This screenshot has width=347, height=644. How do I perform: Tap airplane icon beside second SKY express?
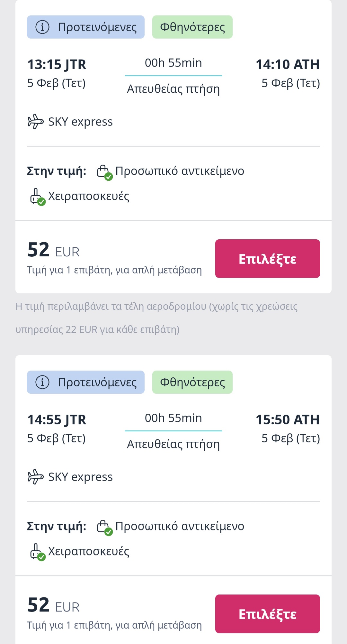[x=36, y=477]
